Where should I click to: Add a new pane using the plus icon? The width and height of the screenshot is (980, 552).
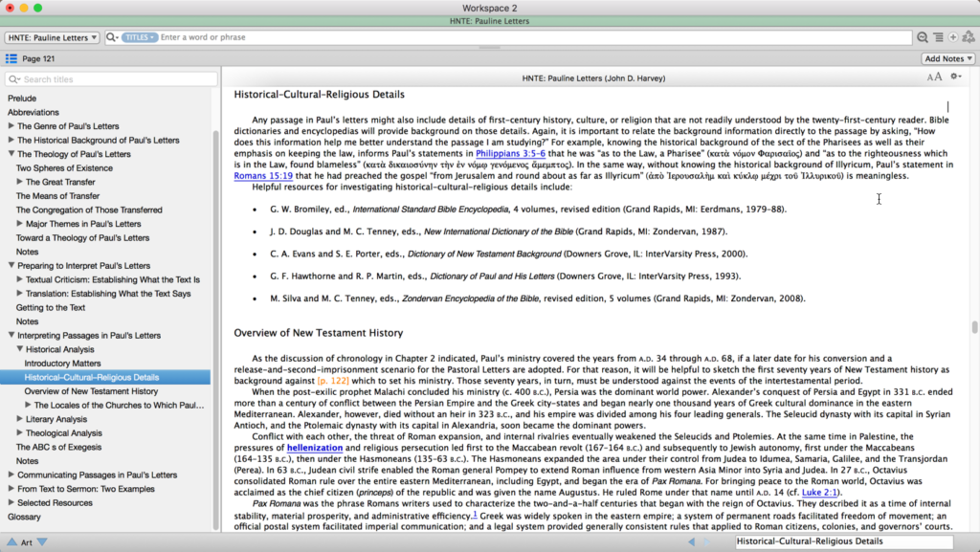(x=953, y=36)
